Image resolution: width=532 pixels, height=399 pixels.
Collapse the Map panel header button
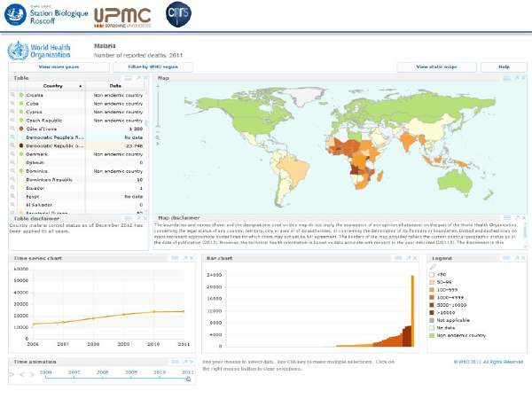[507, 78]
